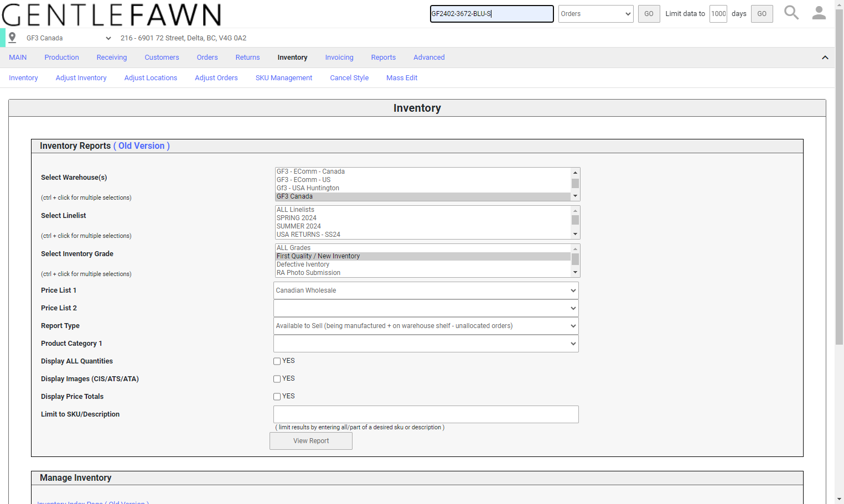Expand the GF3 Canada location dropdown
Screen dimensions: 844x504
[x=69, y=38]
